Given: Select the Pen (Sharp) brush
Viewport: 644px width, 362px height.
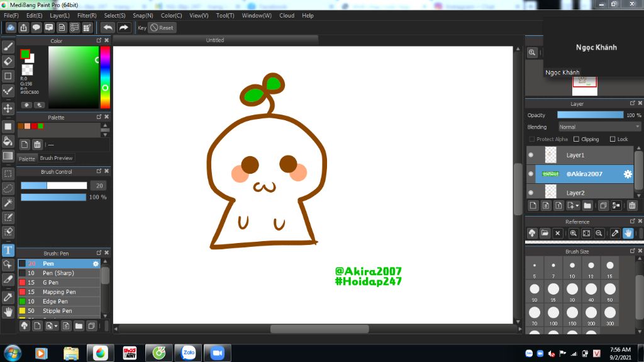Looking at the screenshot, I should click(58, 273).
